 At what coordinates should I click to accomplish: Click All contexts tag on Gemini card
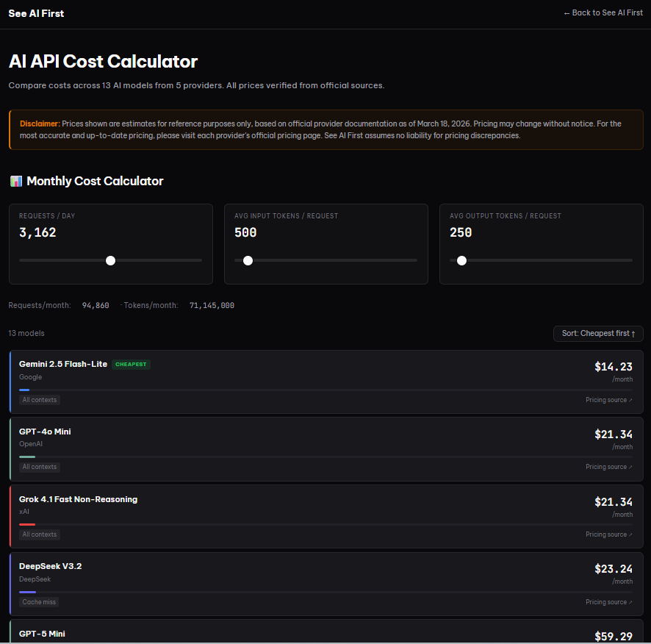pyautogui.click(x=40, y=400)
